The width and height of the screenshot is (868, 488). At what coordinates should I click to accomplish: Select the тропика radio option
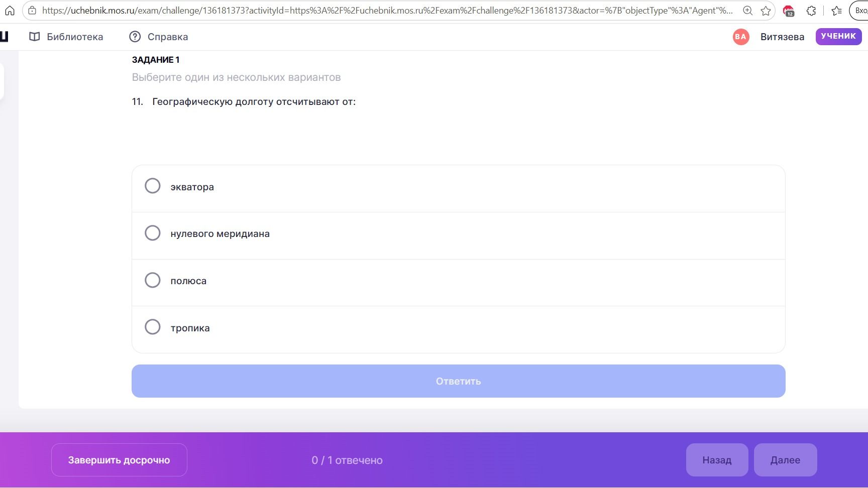click(153, 327)
